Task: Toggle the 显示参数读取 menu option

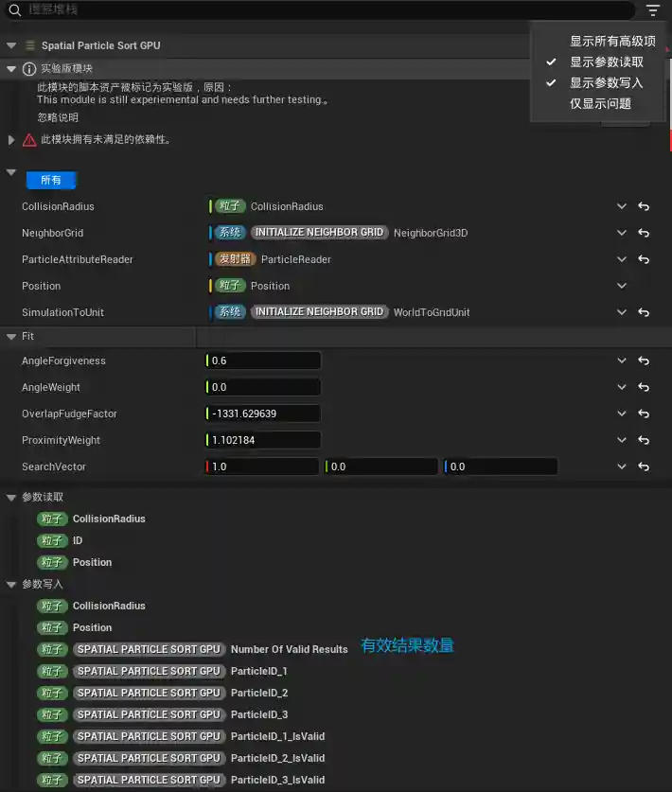Action: (606, 62)
